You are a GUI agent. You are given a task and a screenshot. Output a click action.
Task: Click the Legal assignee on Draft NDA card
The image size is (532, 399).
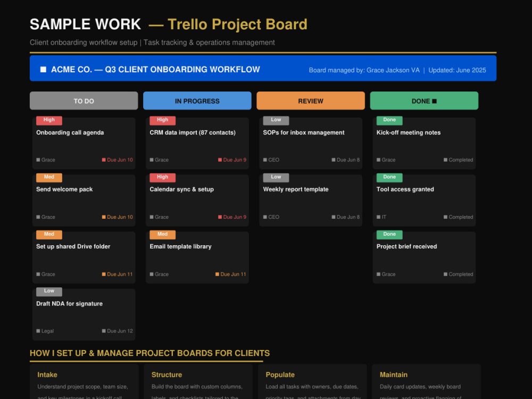tap(45, 331)
